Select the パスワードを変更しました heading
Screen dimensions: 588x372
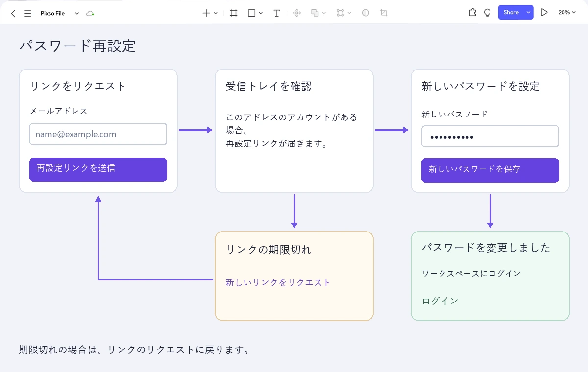tap(487, 248)
